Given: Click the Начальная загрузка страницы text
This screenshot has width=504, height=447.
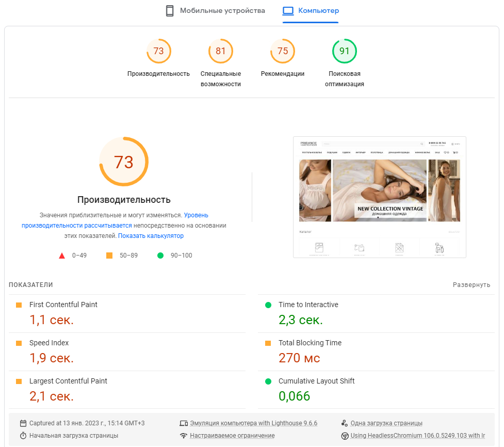Looking at the screenshot, I should click(74, 436).
